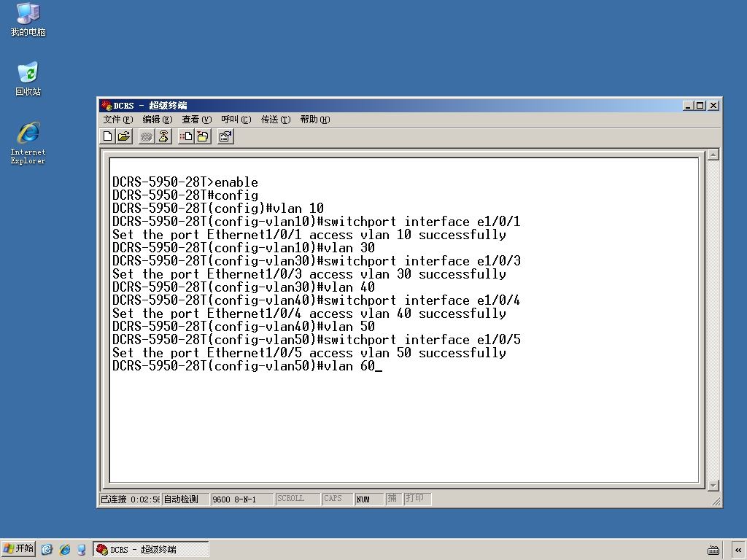Open the 查看(V) menu
Image resolution: width=747 pixels, height=560 pixels.
tap(196, 120)
